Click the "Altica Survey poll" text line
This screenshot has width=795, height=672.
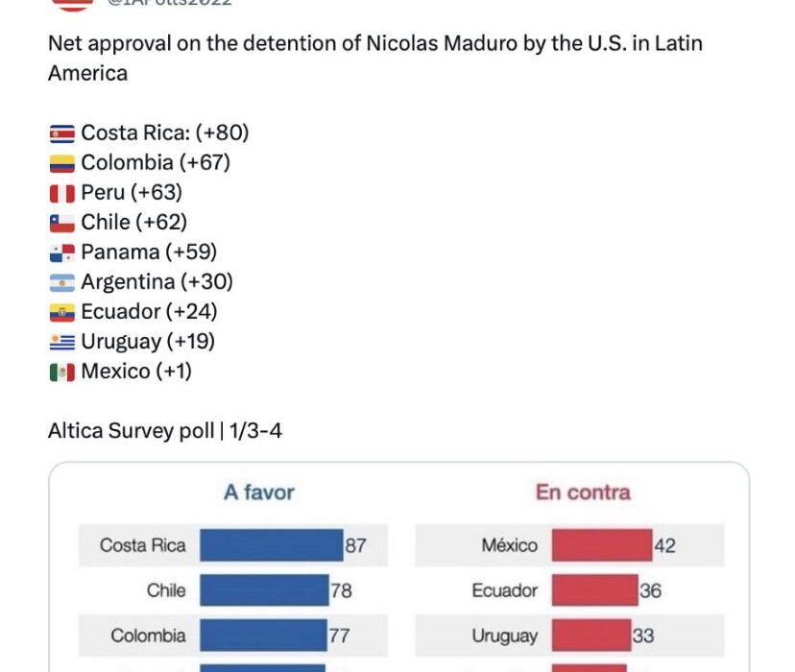(165, 431)
